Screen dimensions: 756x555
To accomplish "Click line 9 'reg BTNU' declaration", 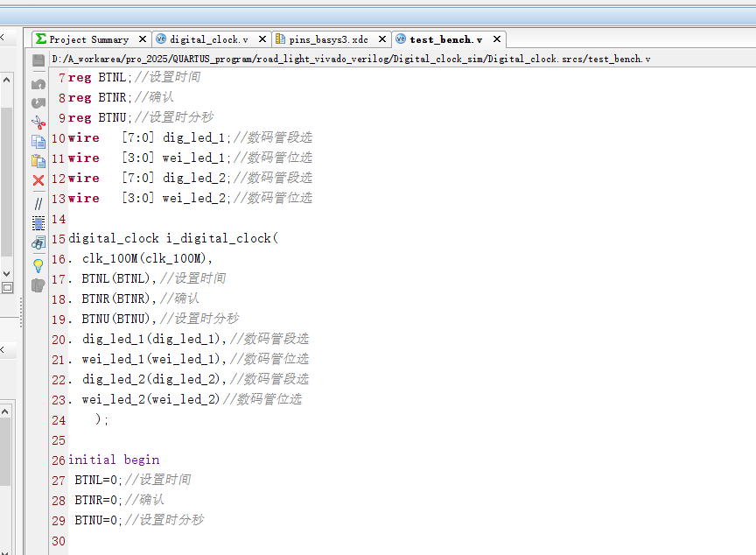I will (100, 117).
